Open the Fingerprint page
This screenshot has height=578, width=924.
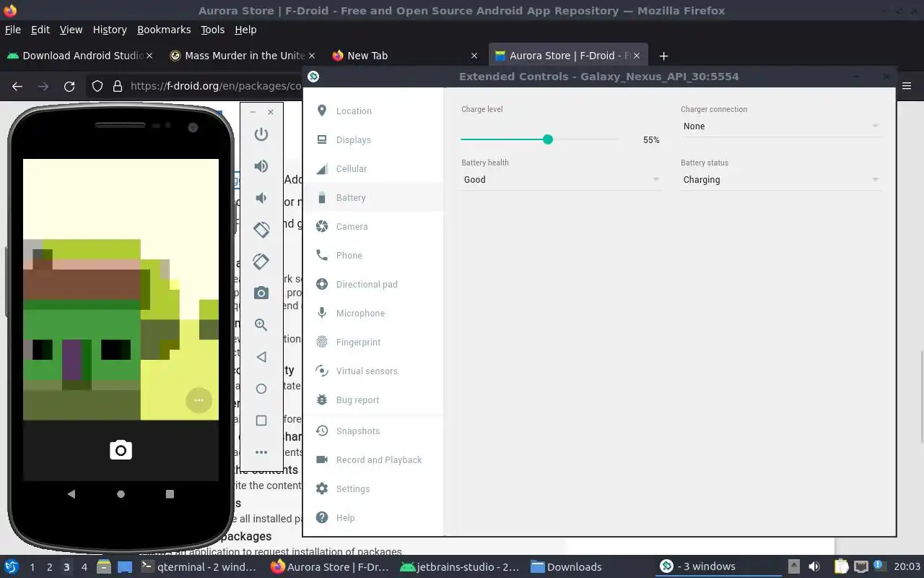point(373,342)
